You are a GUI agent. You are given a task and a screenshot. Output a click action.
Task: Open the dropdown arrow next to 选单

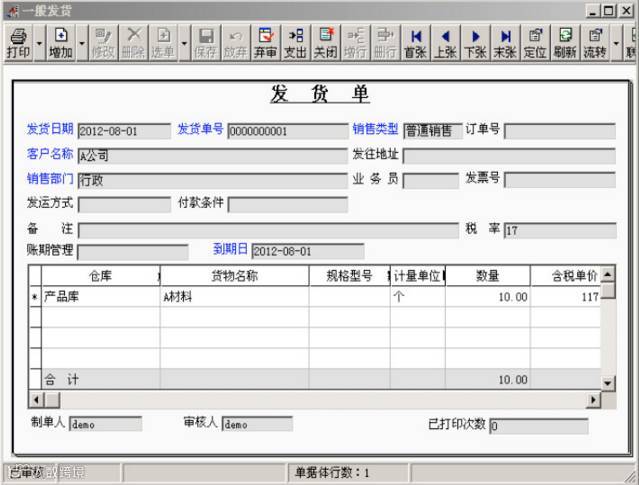[x=184, y=43]
